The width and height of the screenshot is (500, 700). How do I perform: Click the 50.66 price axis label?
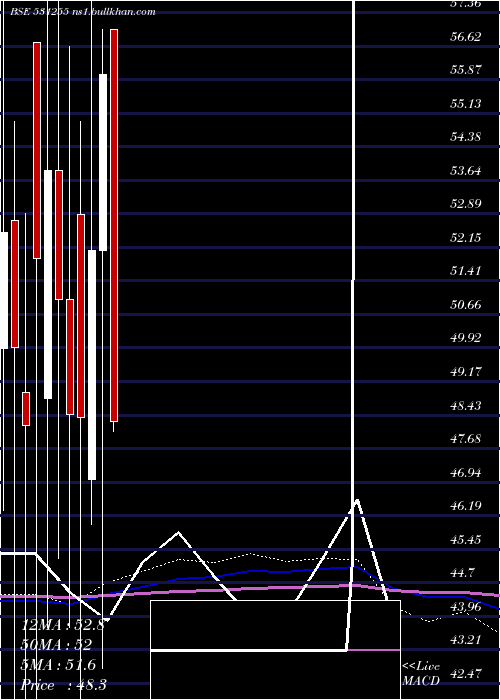(x=466, y=305)
